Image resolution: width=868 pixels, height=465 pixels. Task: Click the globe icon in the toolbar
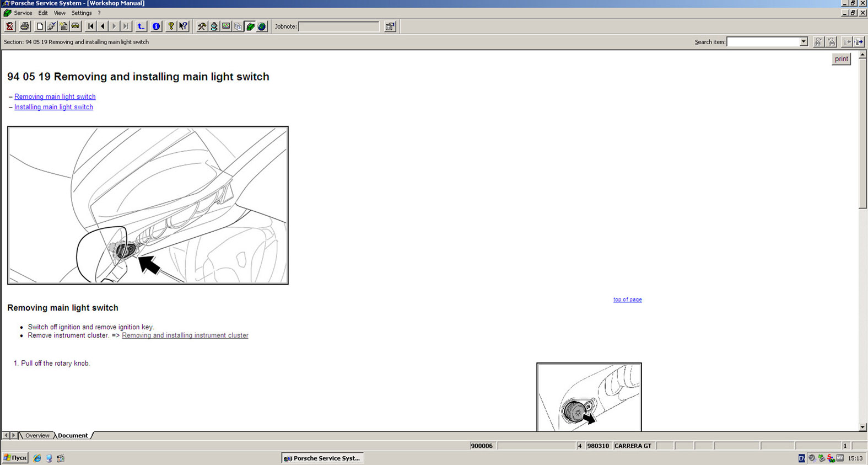point(262,26)
